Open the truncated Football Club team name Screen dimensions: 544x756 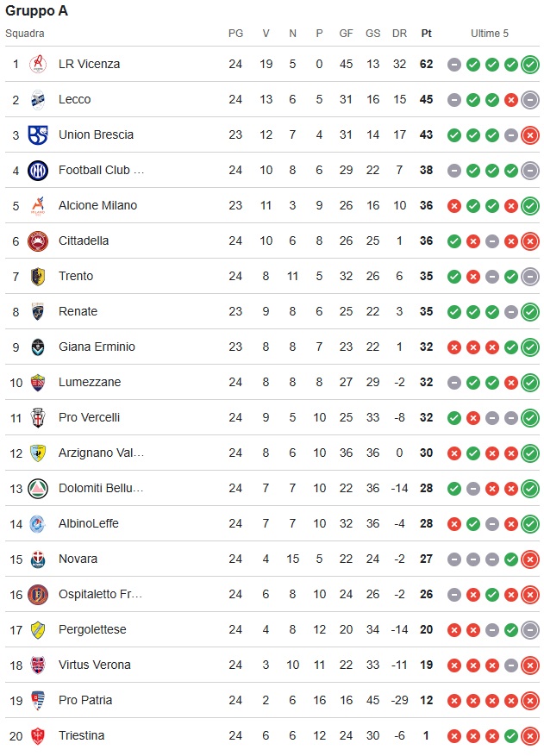[x=101, y=170]
